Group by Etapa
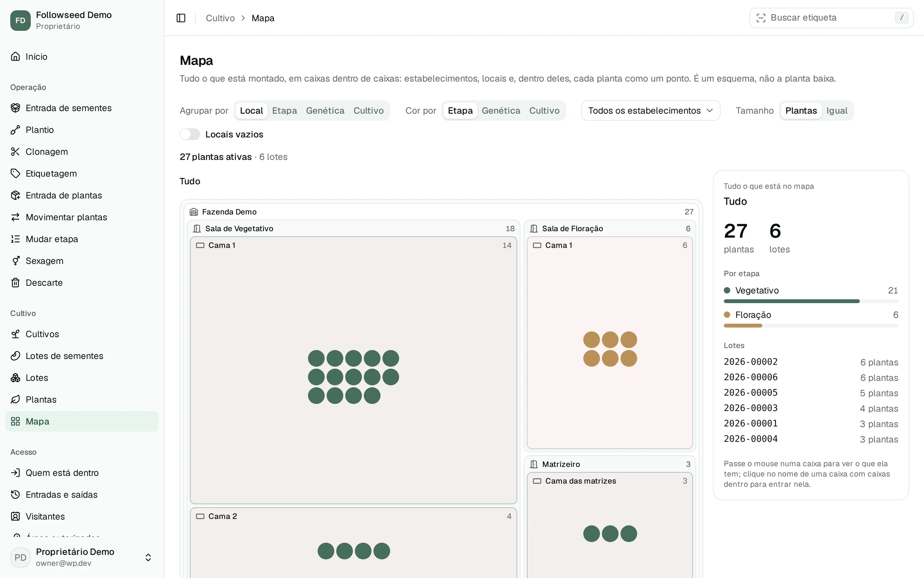Viewport: 924px width, 578px height. (x=285, y=110)
